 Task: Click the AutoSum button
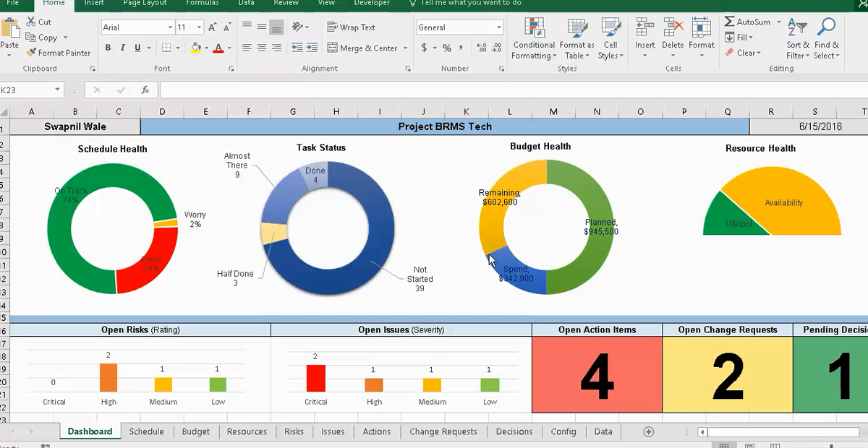pos(747,22)
